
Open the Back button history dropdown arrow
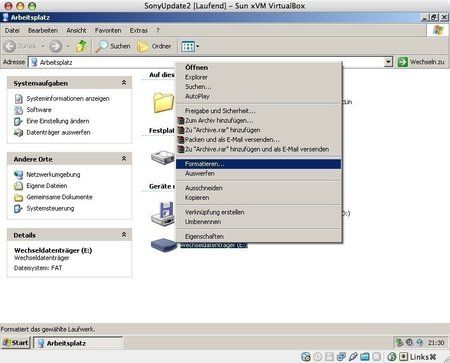43,46
